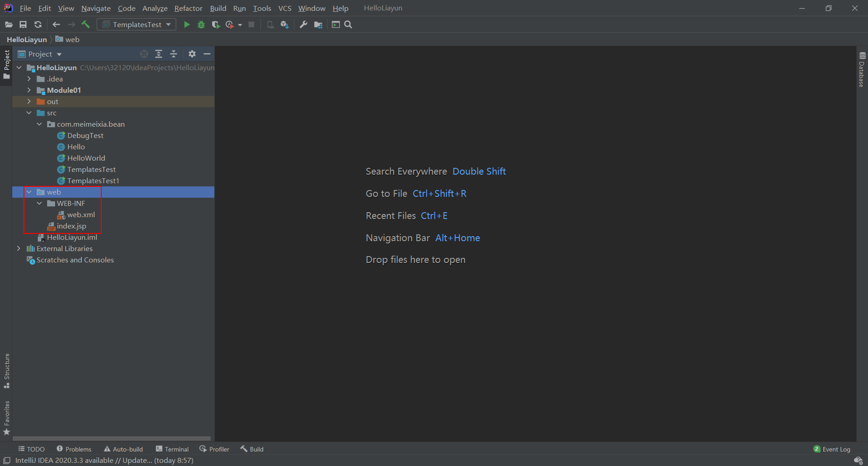Collapse the src folder
868x466 pixels.
tap(29, 113)
